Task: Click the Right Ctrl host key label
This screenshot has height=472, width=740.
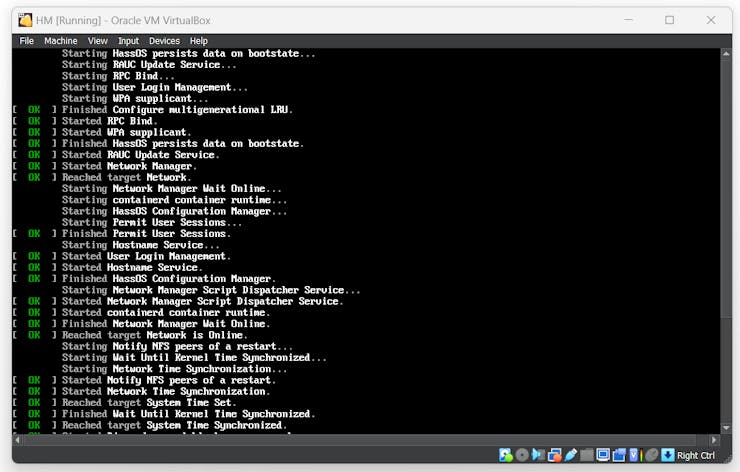Action: pyautogui.click(x=696, y=455)
